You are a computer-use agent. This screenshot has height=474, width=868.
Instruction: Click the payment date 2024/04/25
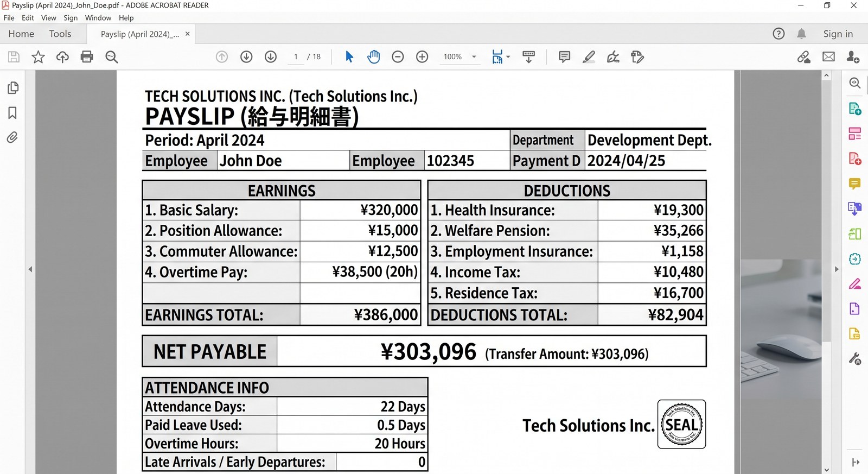click(x=627, y=161)
